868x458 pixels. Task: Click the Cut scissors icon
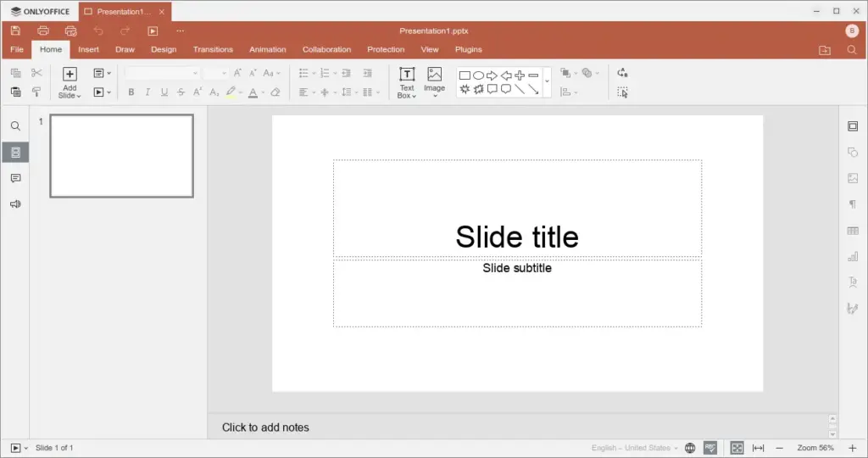36,73
